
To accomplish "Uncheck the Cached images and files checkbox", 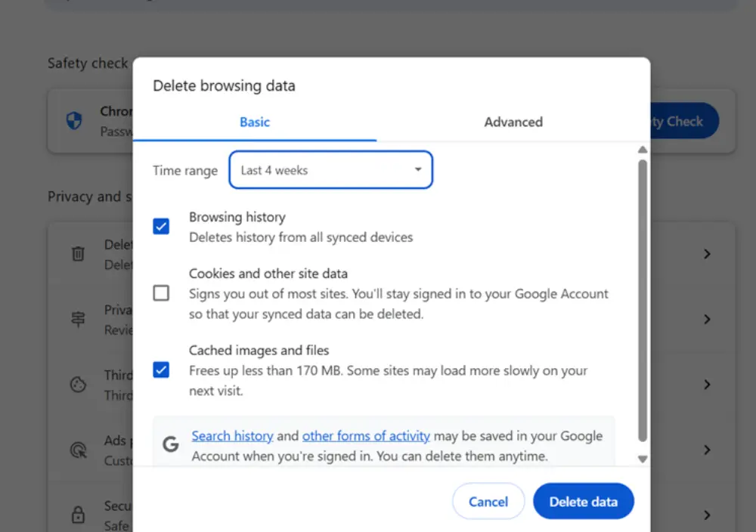I will click(x=161, y=370).
